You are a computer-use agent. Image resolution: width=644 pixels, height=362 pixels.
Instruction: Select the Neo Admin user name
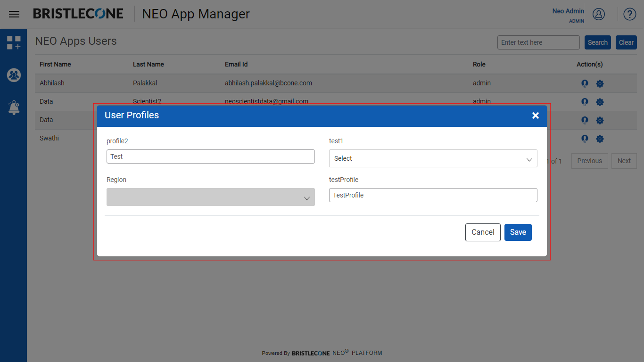point(568,11)
